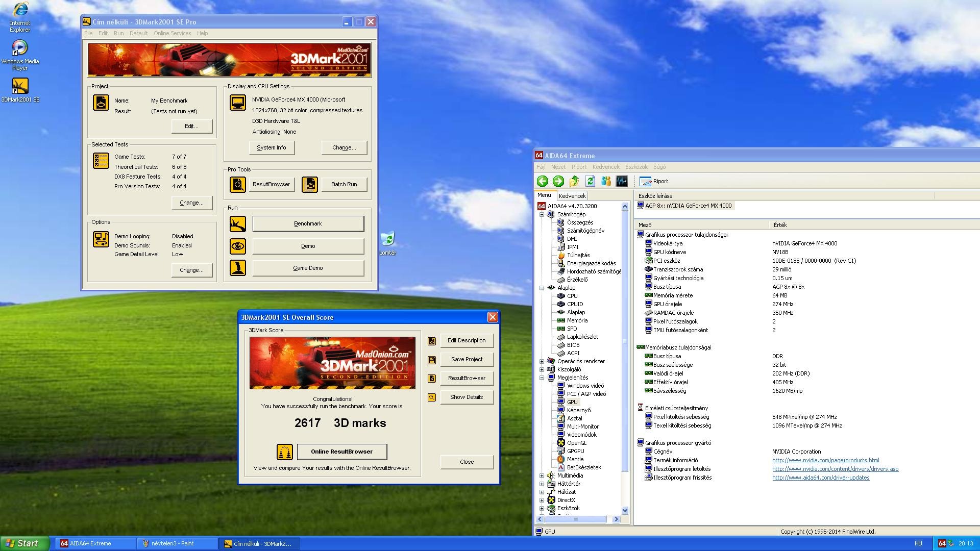Expand the Multimédia tree node
Image resolution: width=980 pixels, height=551 pixels.
pos(542,476)
